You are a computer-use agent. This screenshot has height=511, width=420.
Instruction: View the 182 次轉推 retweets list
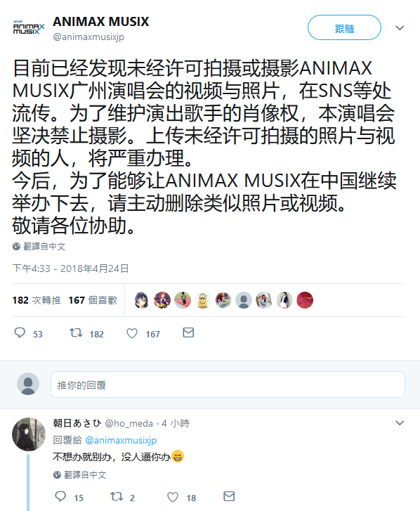(x=37, y=300)
